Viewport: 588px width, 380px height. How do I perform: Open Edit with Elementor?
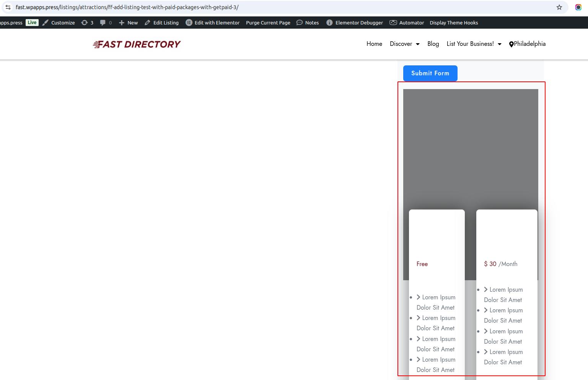pos(212,23)
